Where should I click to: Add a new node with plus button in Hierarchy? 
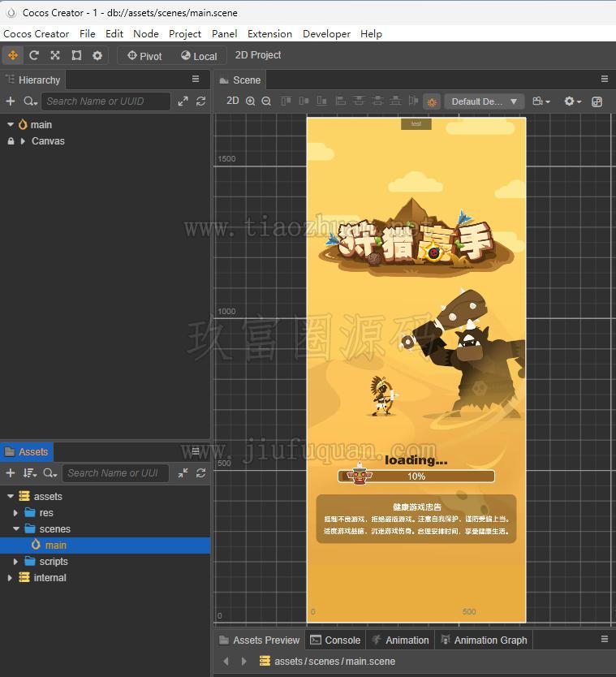click(11, 101)
